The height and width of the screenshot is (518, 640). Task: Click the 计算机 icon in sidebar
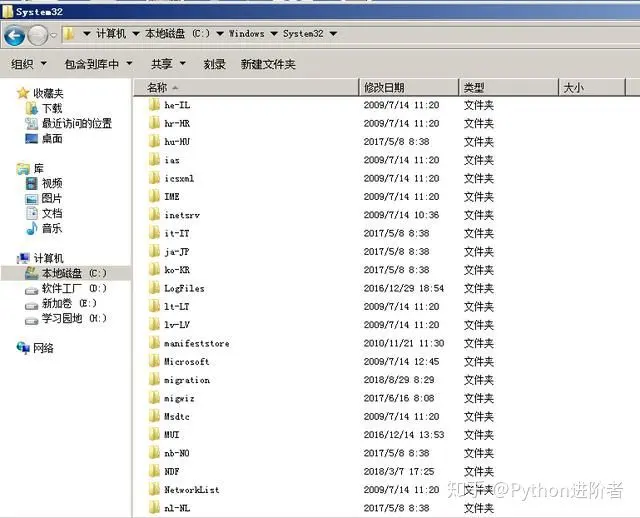23,258
